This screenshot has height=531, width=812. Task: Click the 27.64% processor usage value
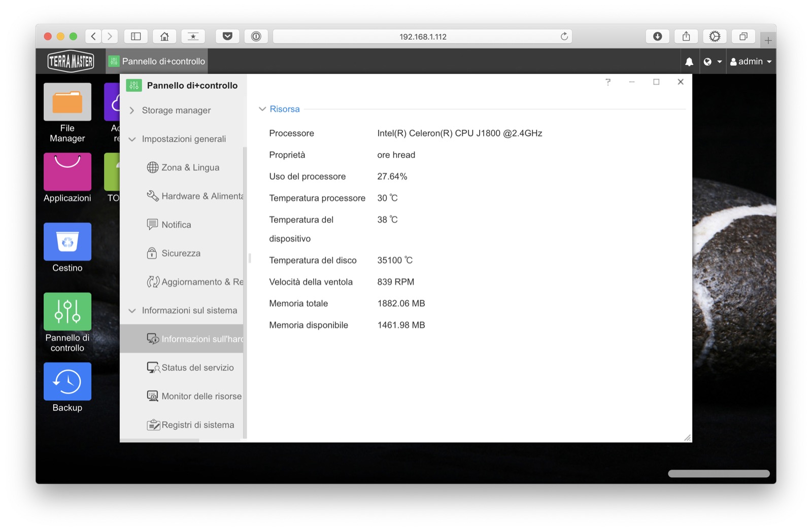[x=392, y=176]
